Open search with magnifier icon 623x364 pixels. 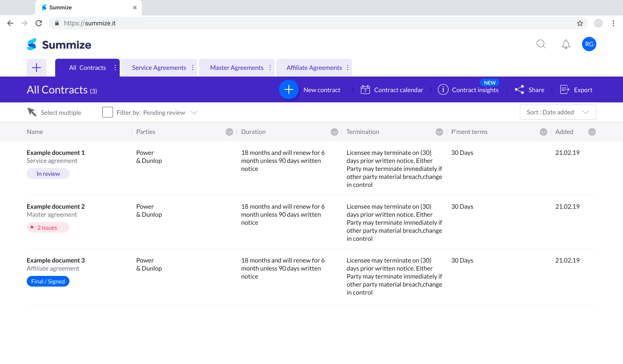[541, 44]
